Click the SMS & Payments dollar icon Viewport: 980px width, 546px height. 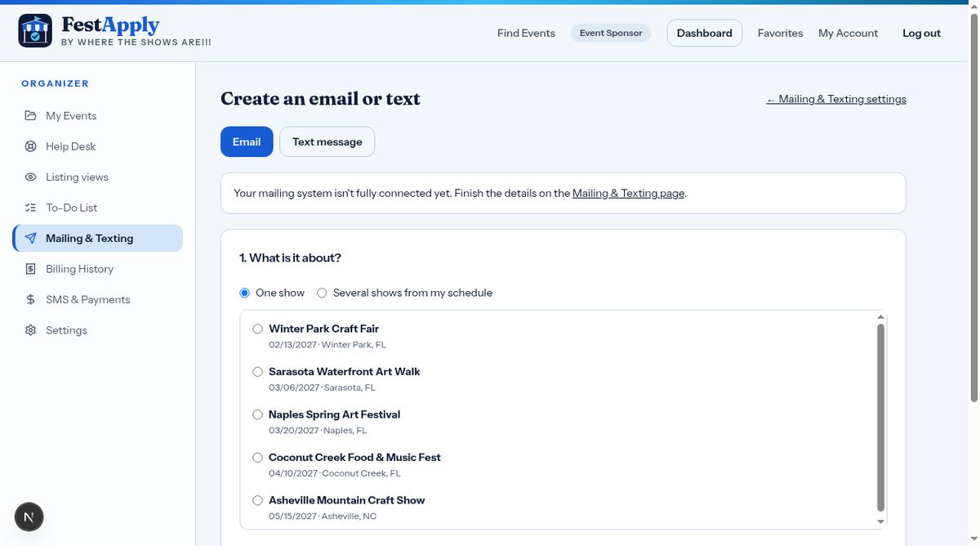(30, 300)
